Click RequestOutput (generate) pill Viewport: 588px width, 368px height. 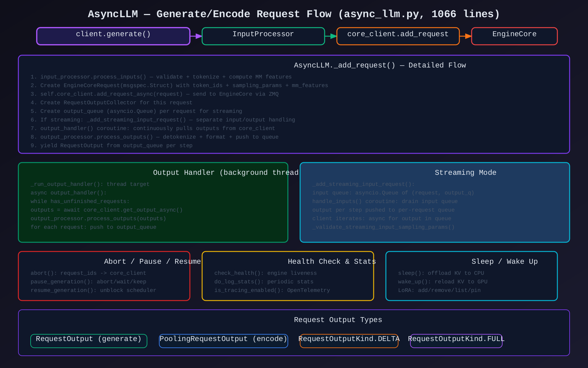[89, 341]
